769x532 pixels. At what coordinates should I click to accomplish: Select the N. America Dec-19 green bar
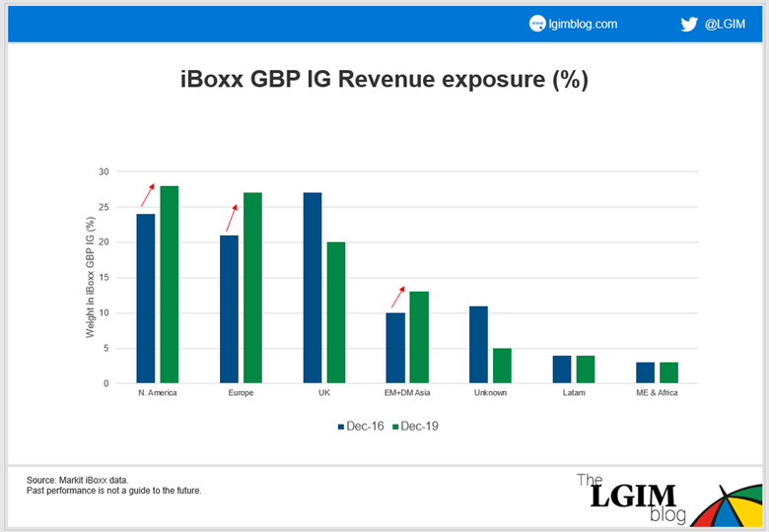coord(170,284)
